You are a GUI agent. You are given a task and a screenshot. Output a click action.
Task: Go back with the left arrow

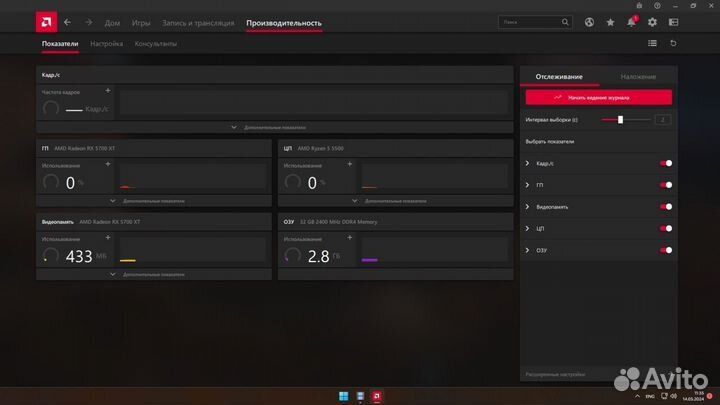pos(68,22)
